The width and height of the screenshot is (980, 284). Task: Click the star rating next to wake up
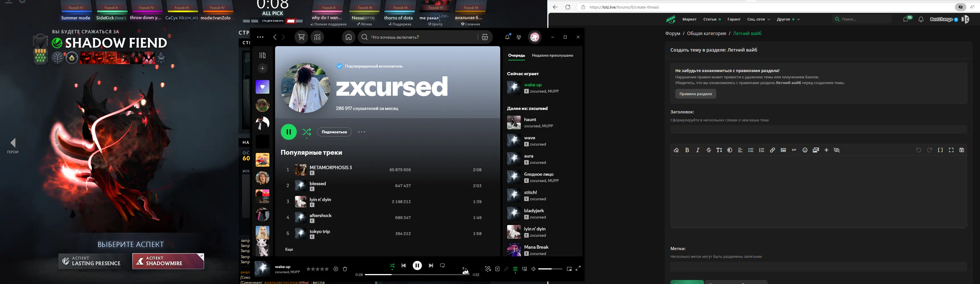318,269
